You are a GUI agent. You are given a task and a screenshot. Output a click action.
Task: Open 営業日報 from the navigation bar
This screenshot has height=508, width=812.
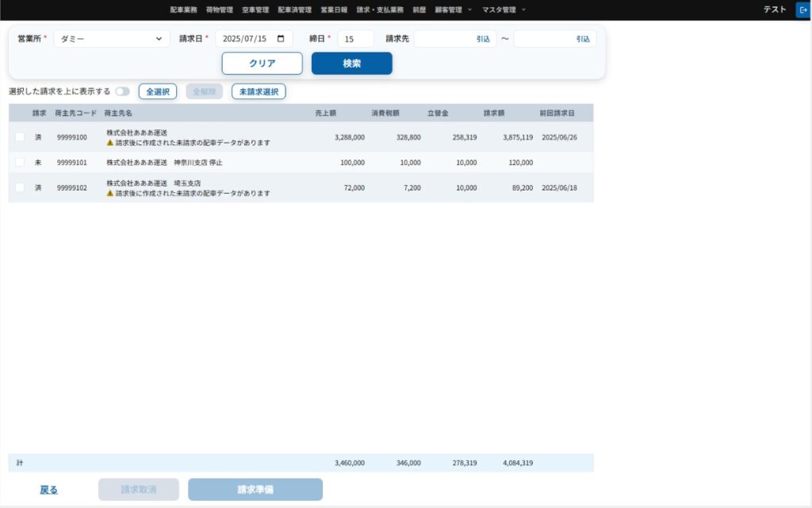pos(334,10)
